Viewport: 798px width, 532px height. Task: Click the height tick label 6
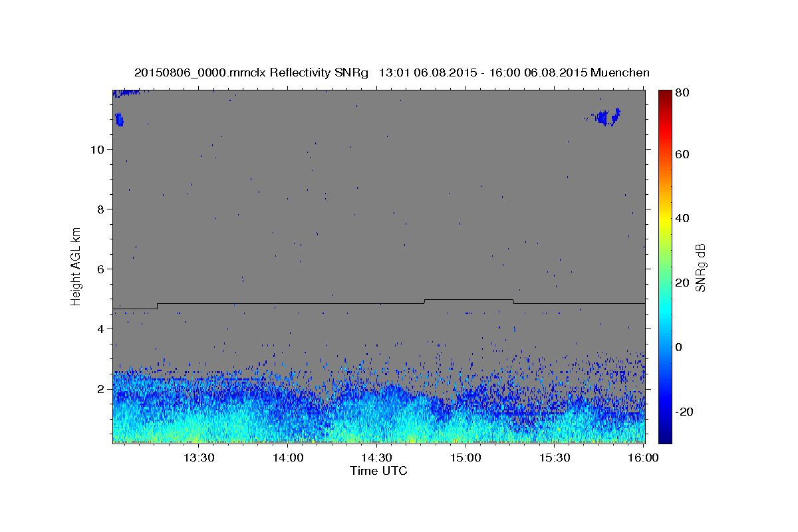click(x=100, y=269)
